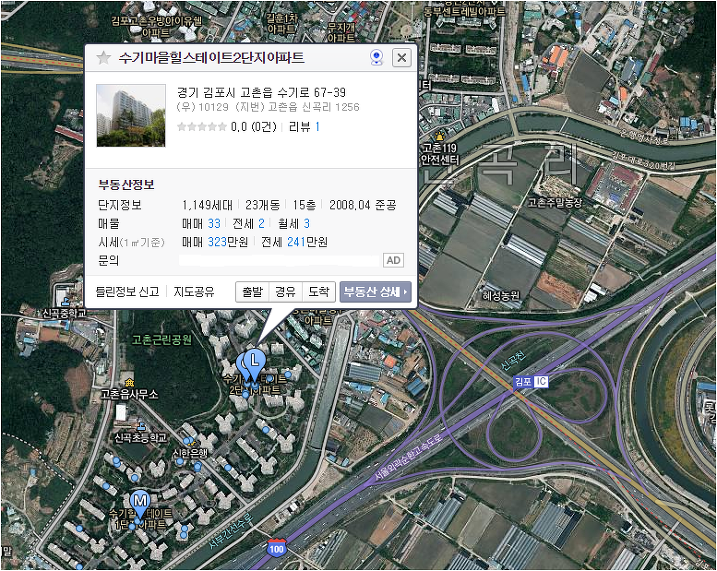Close the apartment info popup
Viewport: 717px width, 571px height.
pos(401,58)
